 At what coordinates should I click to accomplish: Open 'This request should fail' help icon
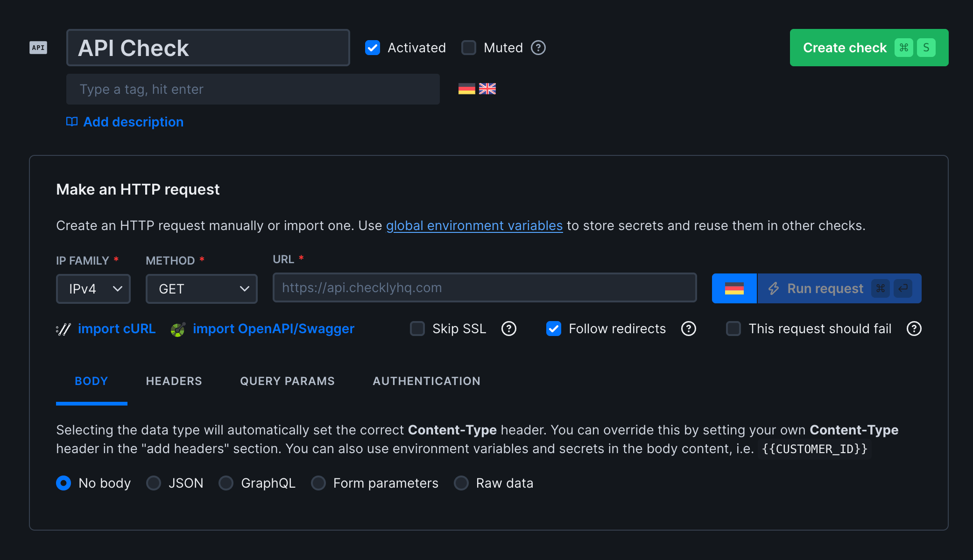click(x=914, y=329)
